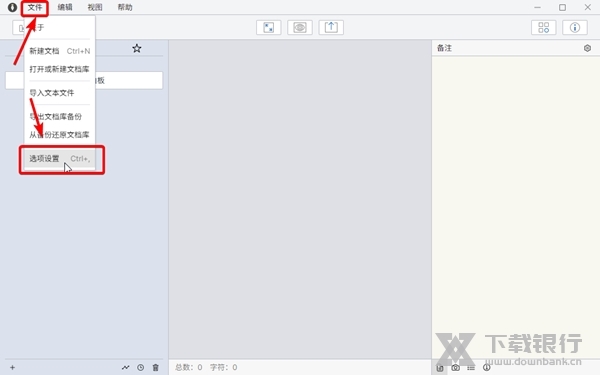Image resolution: width=600 pixels, height=375 pixels.
Task: Open the 帮助 menu
Action: point(125,7)
